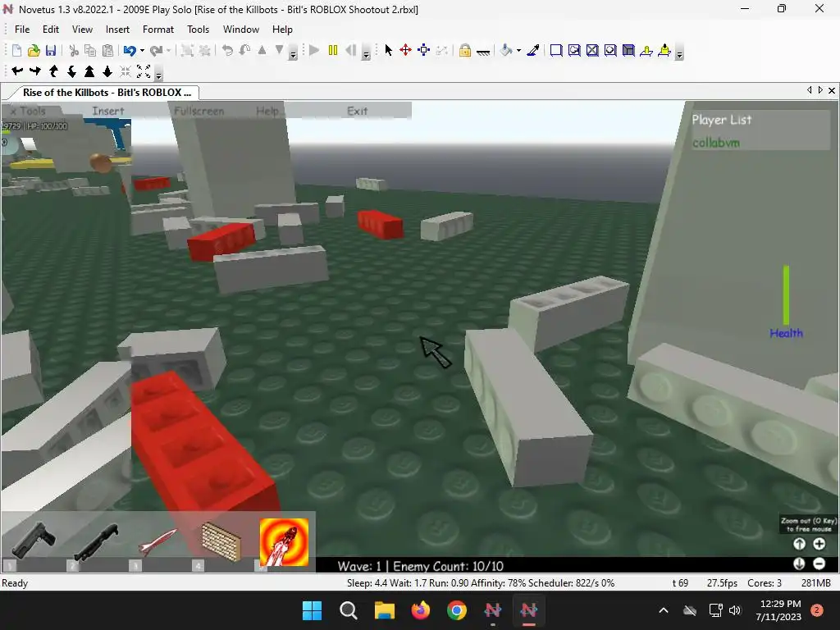The image size is (840, 630).
Task: Redo the last undone action
Action: click(156, 50)
